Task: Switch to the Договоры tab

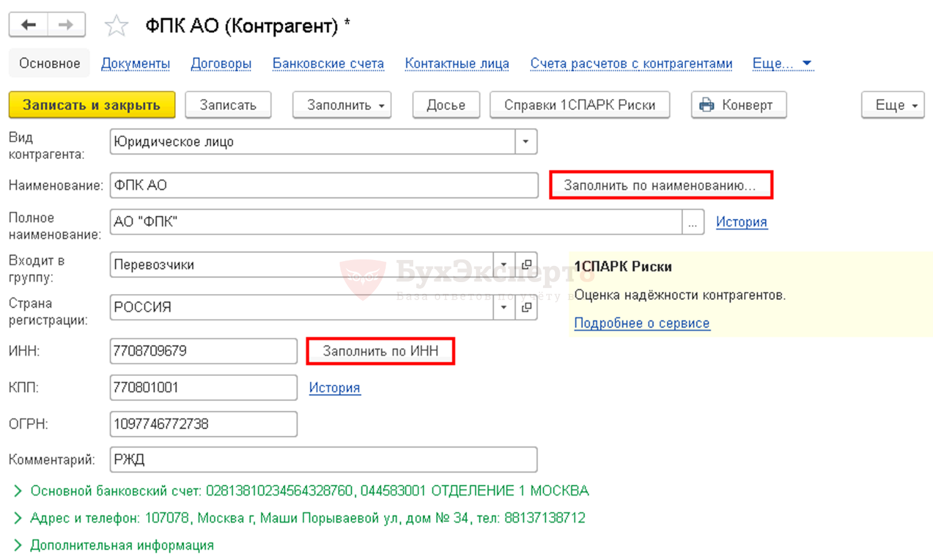Action: (221, 63)
